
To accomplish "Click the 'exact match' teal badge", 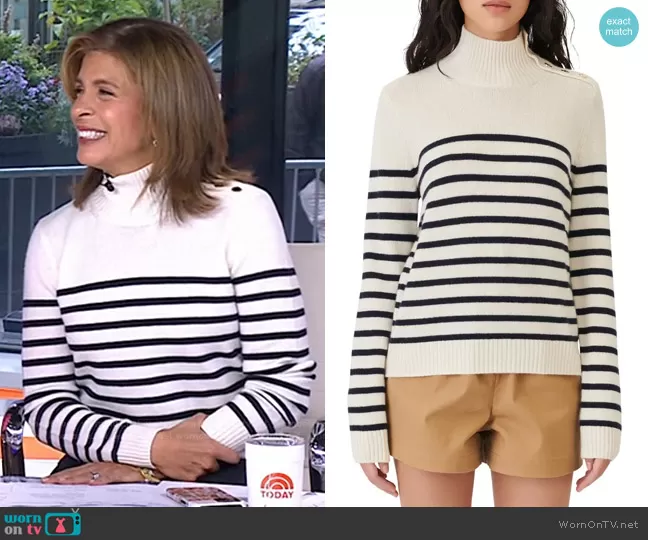I will (x=619, y=27).
